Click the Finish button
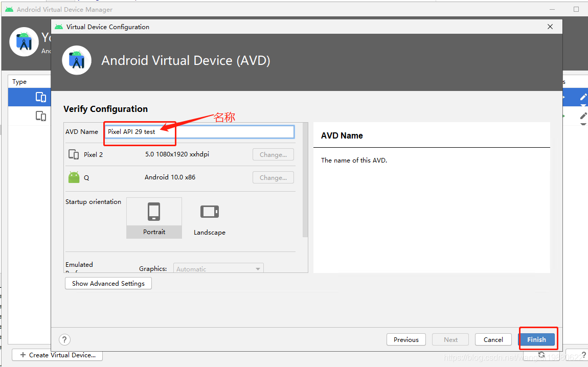This screenshot has width=588, height=367. pyautogui.click(x=536, y=339)
